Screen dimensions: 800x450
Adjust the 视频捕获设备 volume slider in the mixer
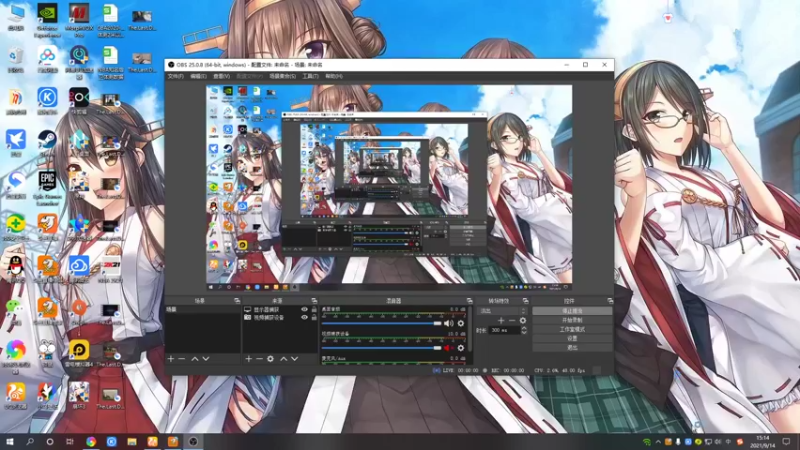pyautogui.click(x=381, y=348)
